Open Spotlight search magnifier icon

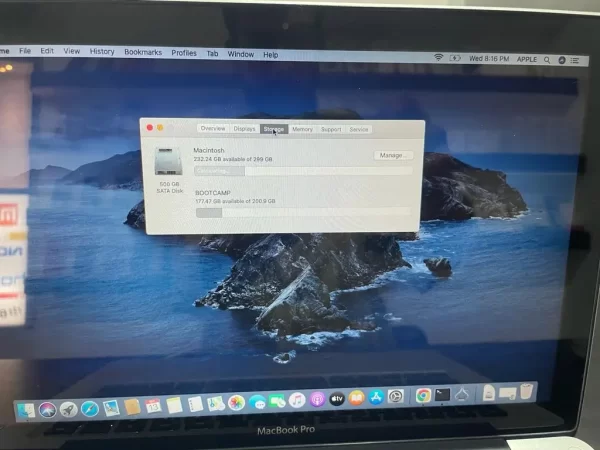coord(547,60)
